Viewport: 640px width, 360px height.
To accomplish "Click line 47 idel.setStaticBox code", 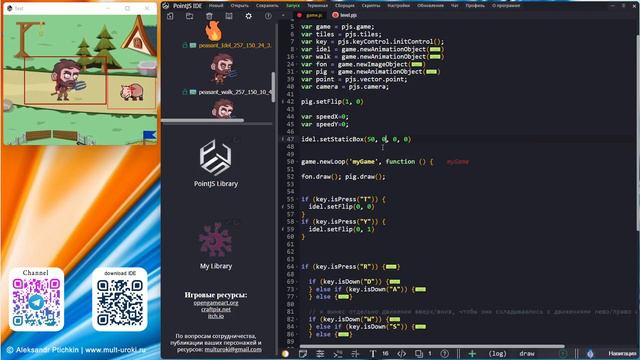I will tap(356, 139).
